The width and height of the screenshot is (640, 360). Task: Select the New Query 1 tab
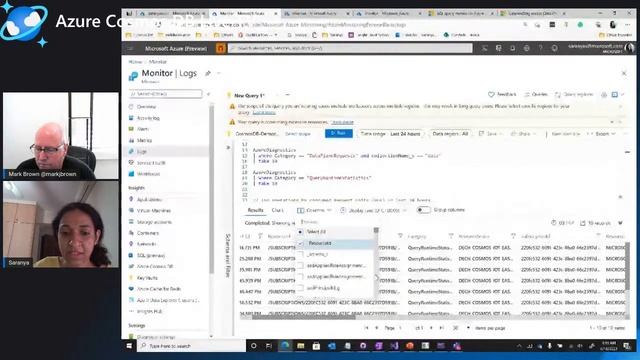[249, 95]
